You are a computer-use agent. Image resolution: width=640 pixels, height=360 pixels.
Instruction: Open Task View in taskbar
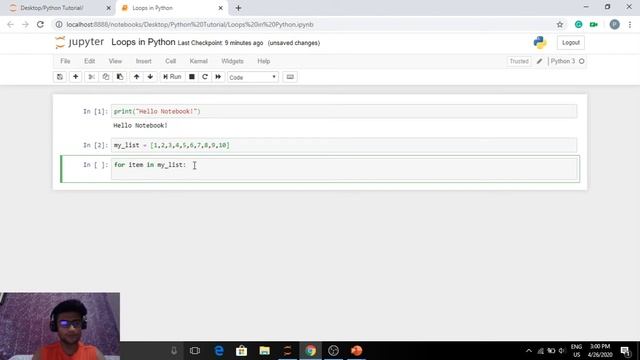195,351
